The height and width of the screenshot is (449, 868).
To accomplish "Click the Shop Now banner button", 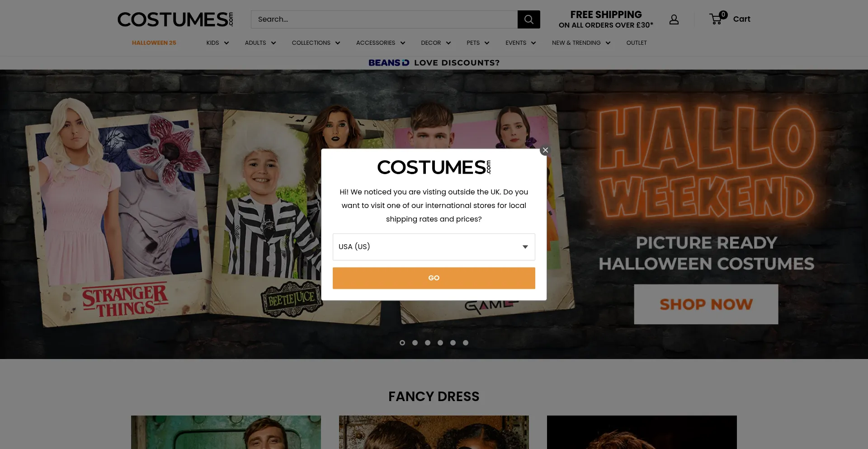I will click(706, 304).
